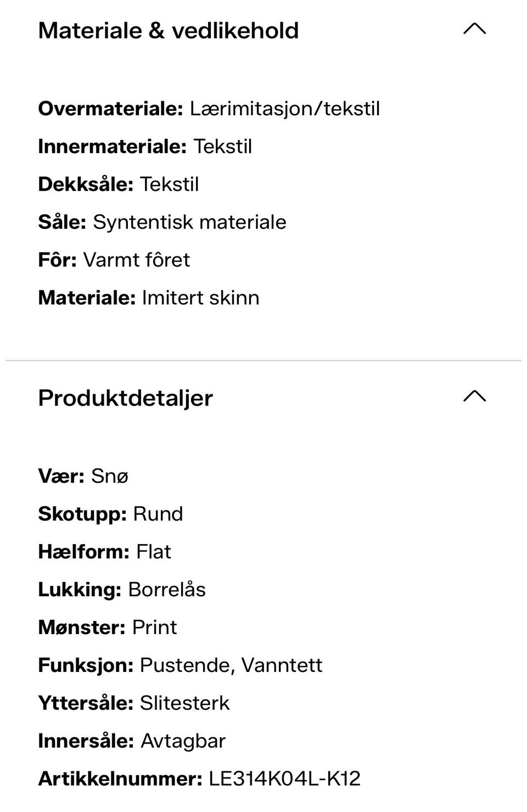Select the Dekksåle Tekstil line
This screenshot has height=812, width=527.
click(x=119, y=184)
